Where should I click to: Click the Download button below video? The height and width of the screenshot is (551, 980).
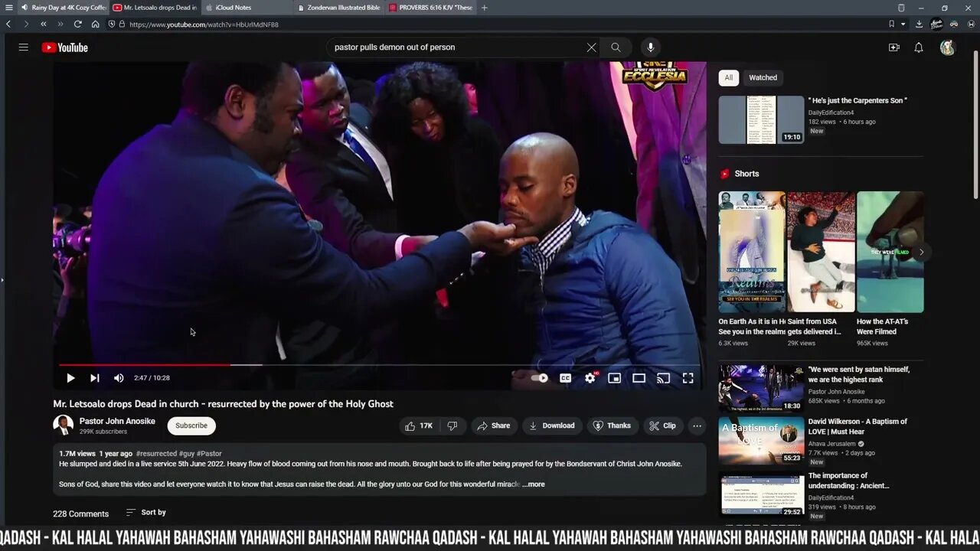pyautogui.click(x=551, y=425)
